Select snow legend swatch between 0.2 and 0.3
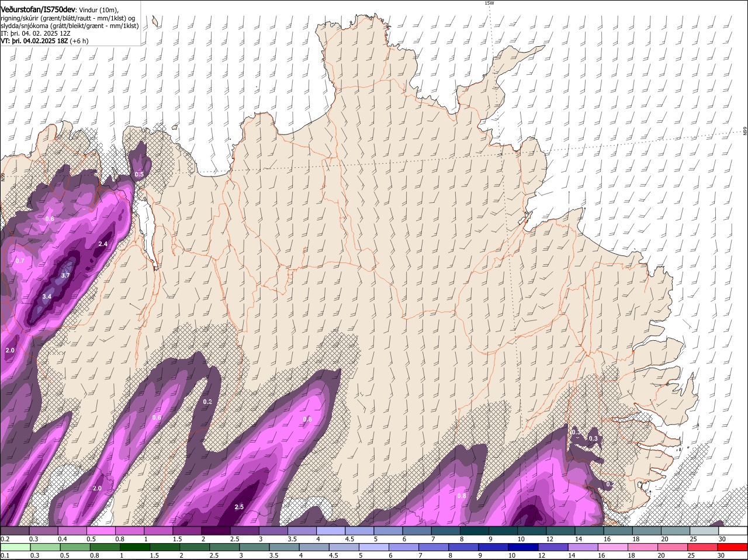 click(x=15, y=531)
